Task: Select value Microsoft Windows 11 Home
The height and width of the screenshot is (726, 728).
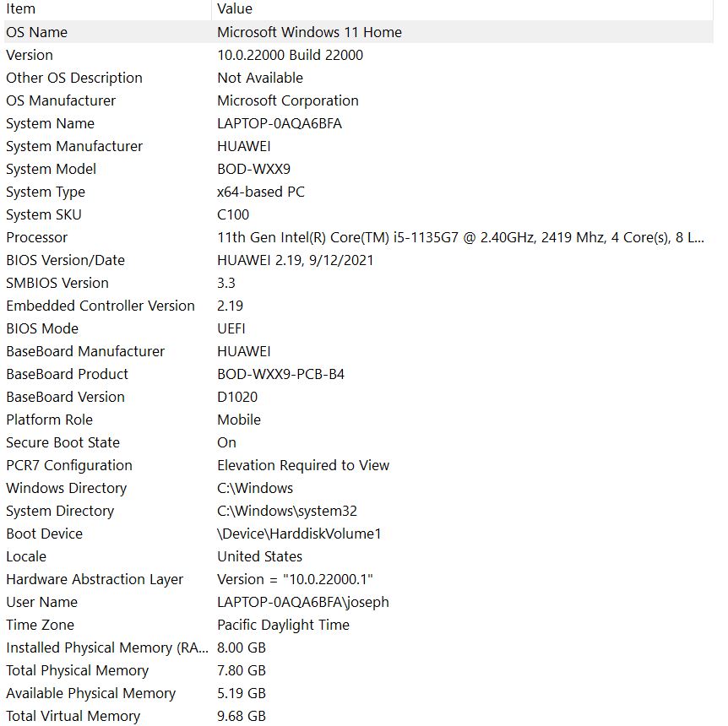Action: tap(309, 32)
